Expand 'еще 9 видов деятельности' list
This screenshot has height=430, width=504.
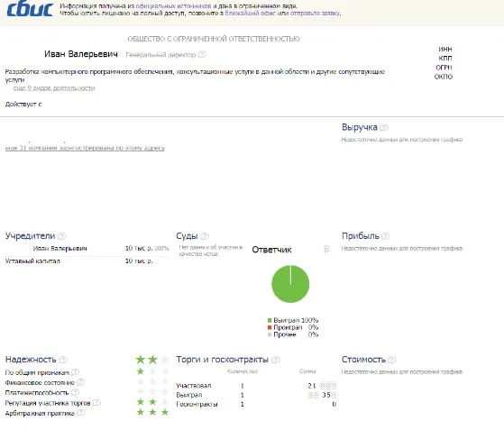pos(54,88)
